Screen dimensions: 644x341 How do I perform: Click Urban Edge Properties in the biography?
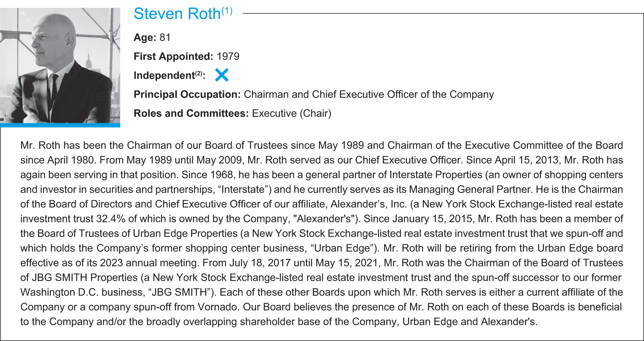[x=185, y=233]
